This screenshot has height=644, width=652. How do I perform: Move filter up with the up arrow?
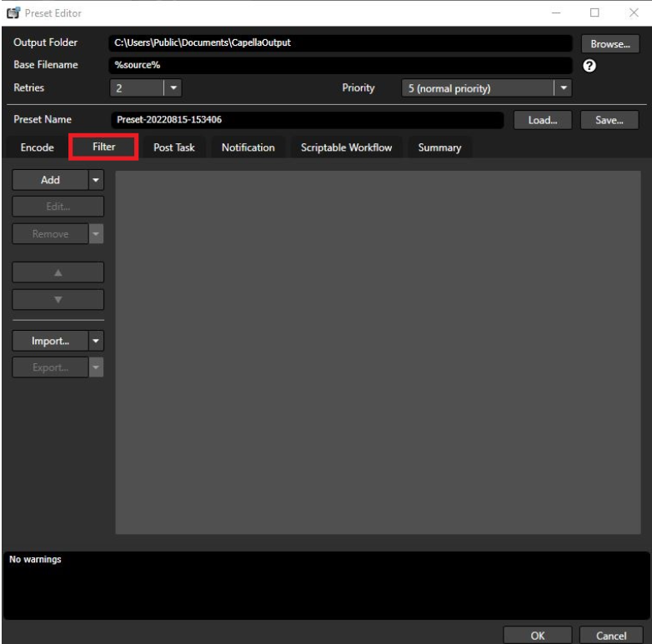(x=58, y=272)
